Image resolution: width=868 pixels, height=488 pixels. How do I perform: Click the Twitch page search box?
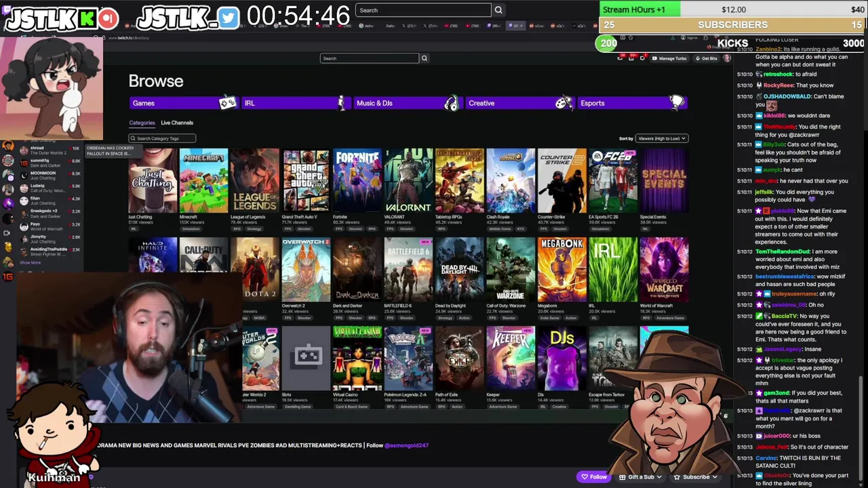point(370,58)
